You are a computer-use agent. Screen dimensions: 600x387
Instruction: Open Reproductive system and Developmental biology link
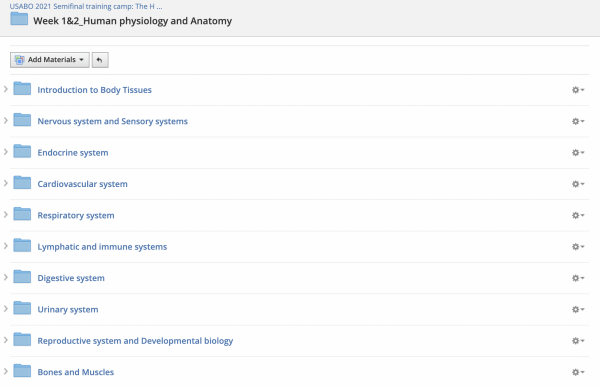135,341
